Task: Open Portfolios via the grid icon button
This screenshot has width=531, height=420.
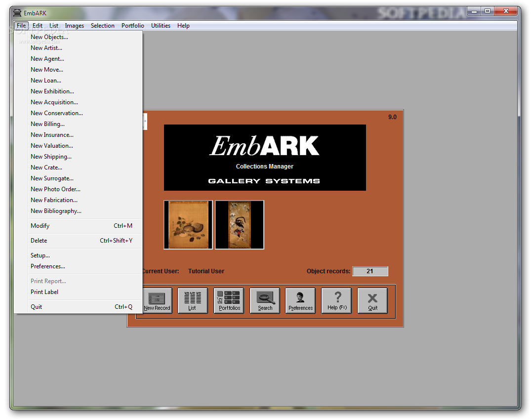Action: [229, 300]
